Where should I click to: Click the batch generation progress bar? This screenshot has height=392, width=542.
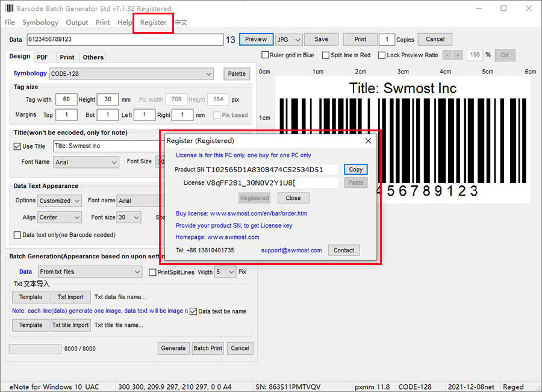coord(35,349)
